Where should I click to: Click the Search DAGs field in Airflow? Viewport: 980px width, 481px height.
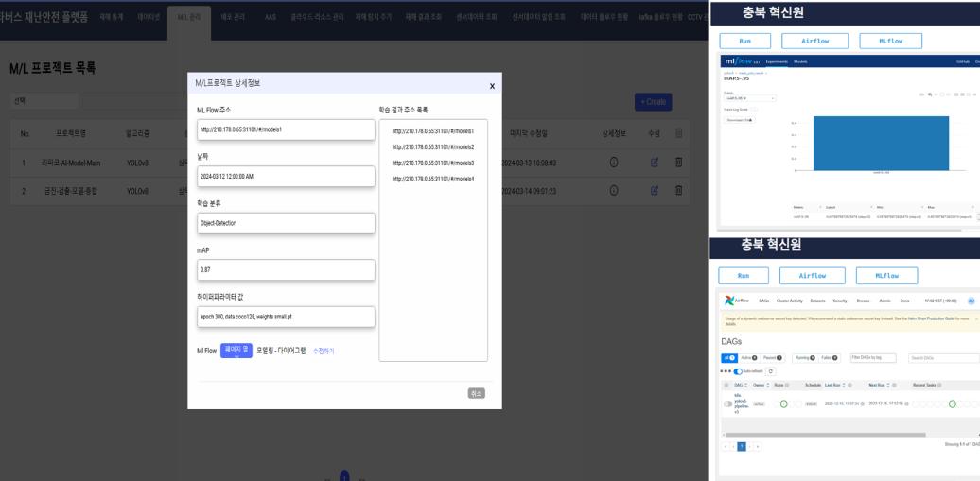click(x=944, y=358)
